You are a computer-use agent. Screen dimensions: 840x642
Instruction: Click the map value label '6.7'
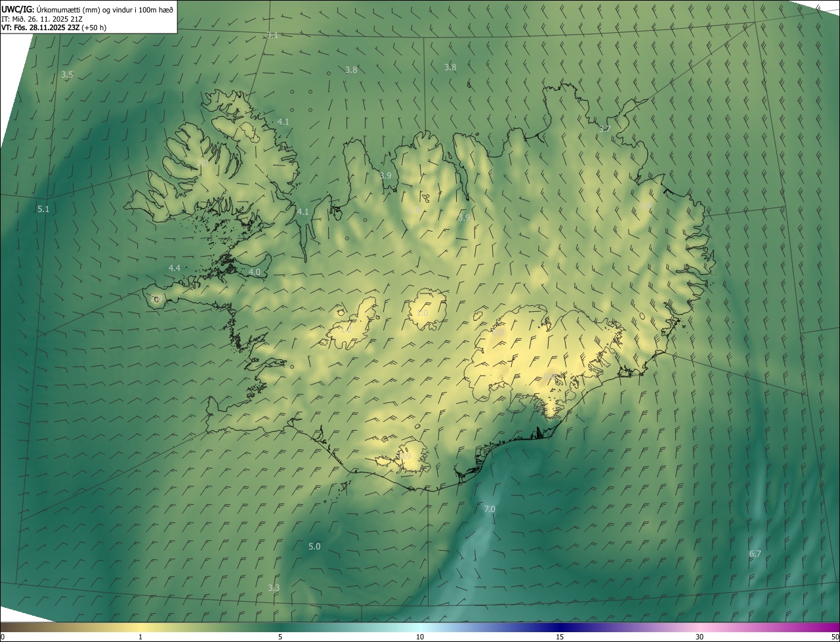pyautogui.click(x=755, y=553)
